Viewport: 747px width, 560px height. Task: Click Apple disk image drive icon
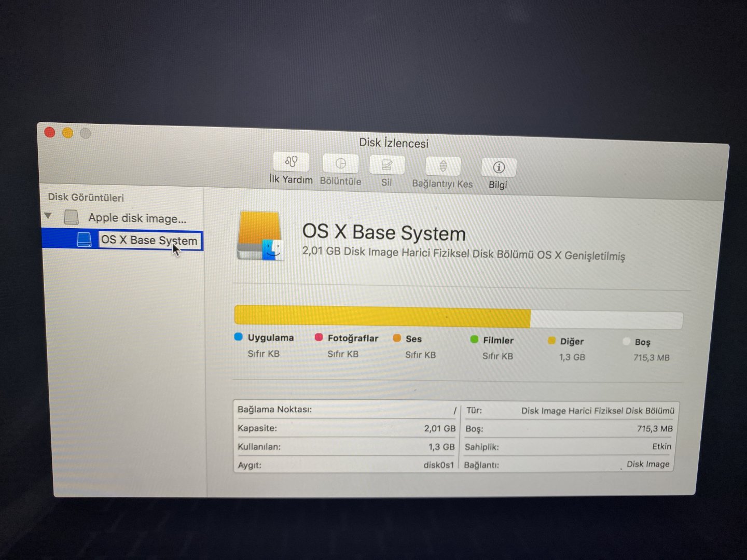[x=71, y=217]
